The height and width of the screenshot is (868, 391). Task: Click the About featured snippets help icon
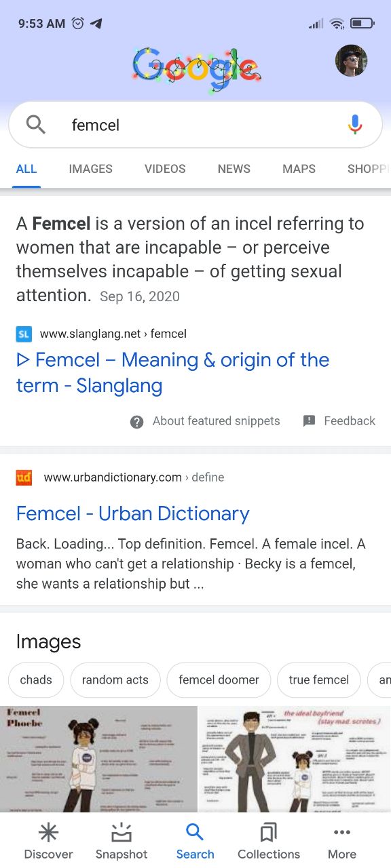tap(136, 422)
